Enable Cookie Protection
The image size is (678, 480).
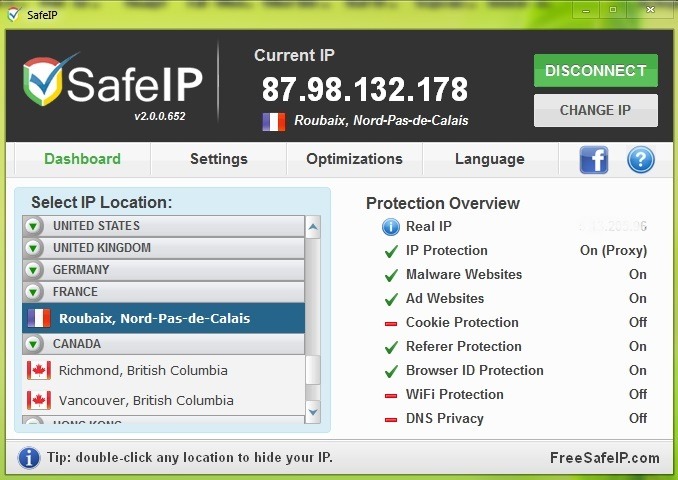click(391, 323)
